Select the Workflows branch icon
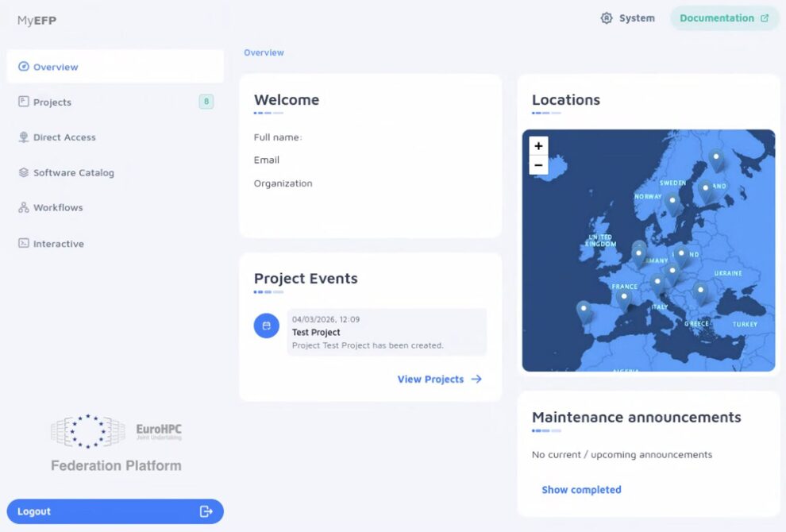The image size is (786, 532). point(25,207)
